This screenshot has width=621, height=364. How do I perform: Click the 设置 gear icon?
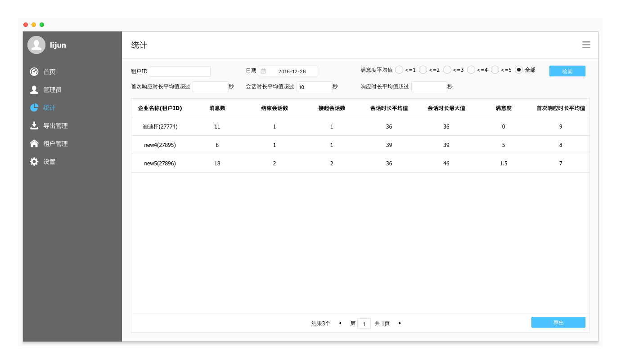click(34, 162)
